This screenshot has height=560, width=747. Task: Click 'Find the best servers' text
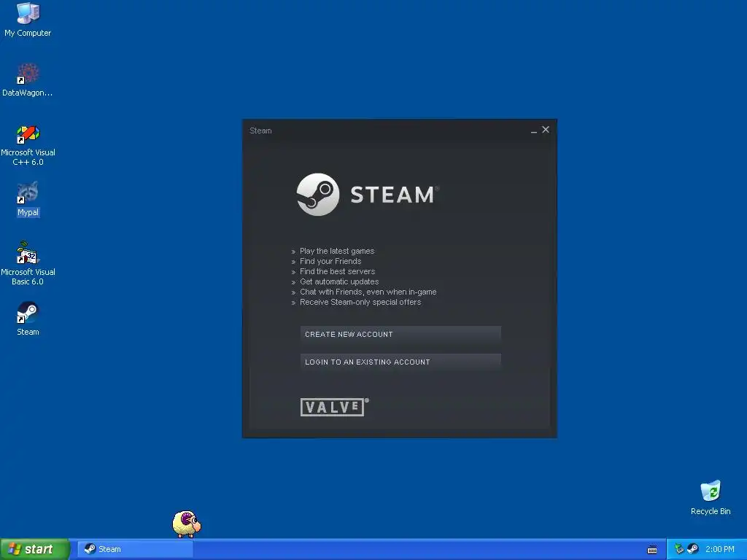pos(337,271)
